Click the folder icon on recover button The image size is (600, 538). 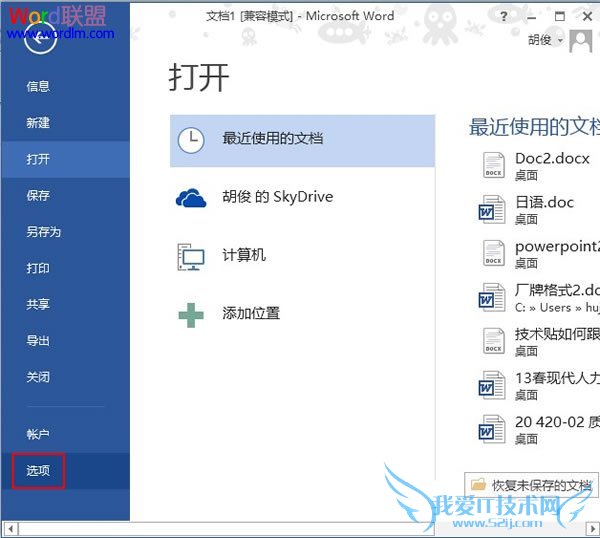(x=478, y=484)
